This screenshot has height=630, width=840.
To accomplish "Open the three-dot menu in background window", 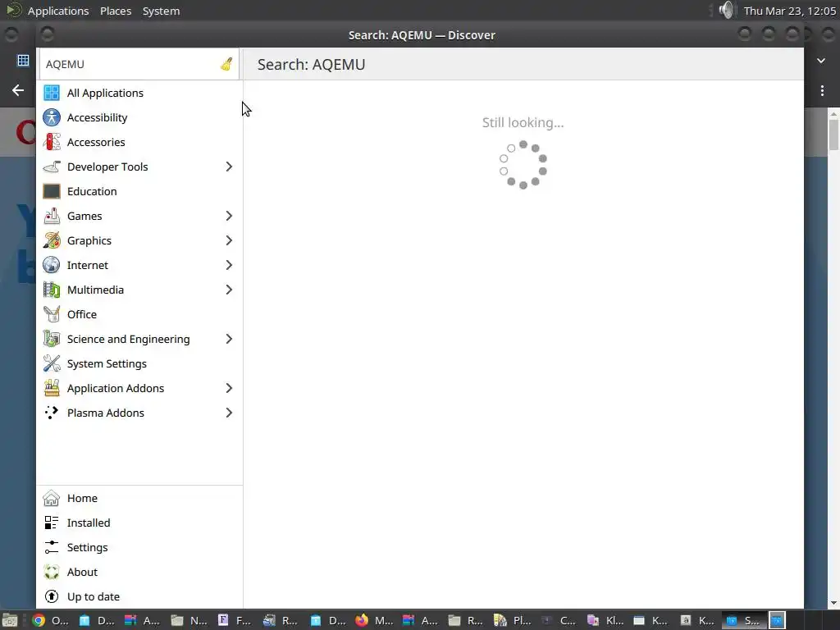I will click(x=822, y=90).
